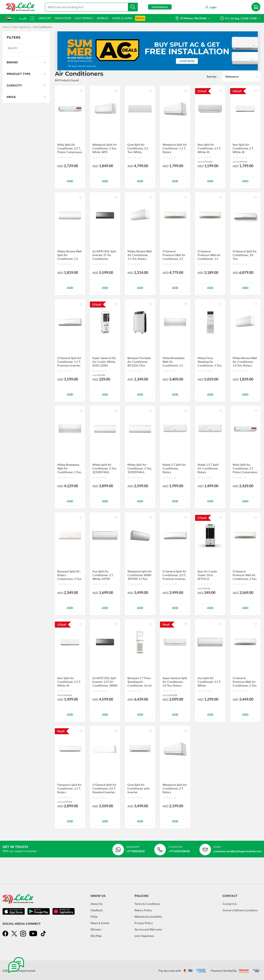Open the YouTube social media icon
264x980 pixels.
click(x=33, y=934)
